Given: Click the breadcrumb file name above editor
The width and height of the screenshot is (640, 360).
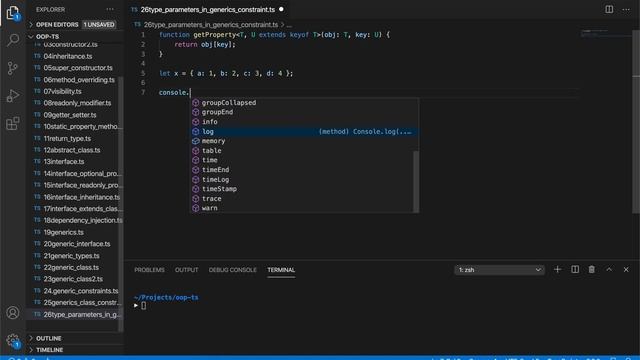Looking at the screenshot, I should pyautogui.click(x=211, y=25).
